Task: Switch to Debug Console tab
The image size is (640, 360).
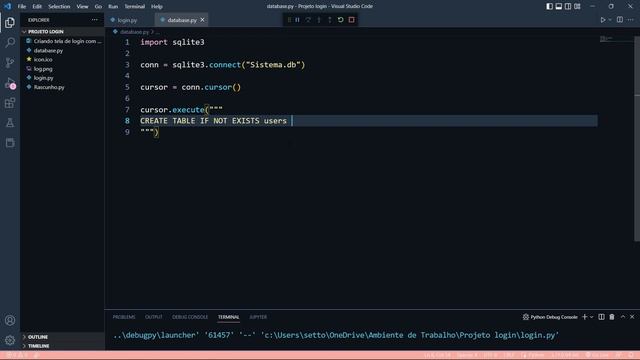Action: tap(190, 317)
